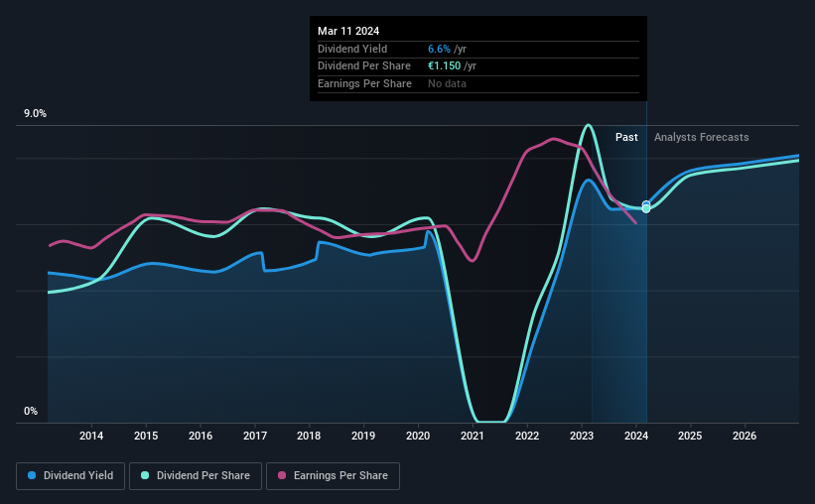Click the Mar 11 2024 tooltip date
Viewport: 815px width, 504px height.
[348, 31]
